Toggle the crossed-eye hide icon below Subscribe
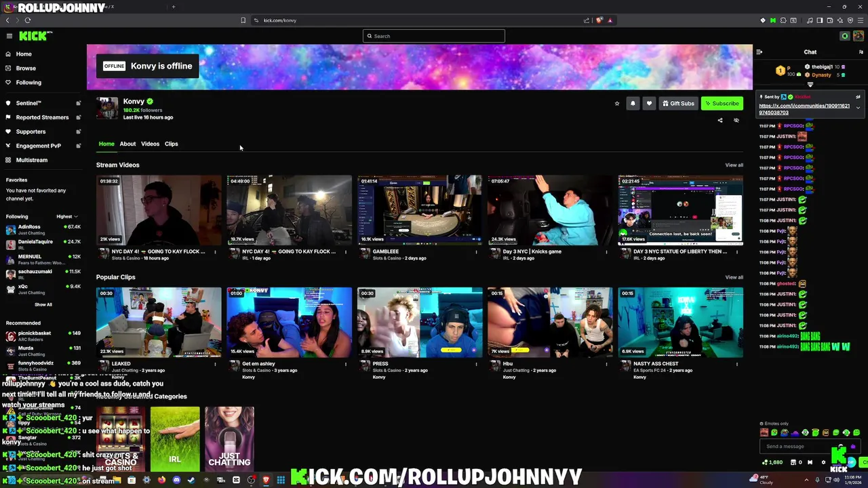 pyautogui.click(x=736, y=121)
